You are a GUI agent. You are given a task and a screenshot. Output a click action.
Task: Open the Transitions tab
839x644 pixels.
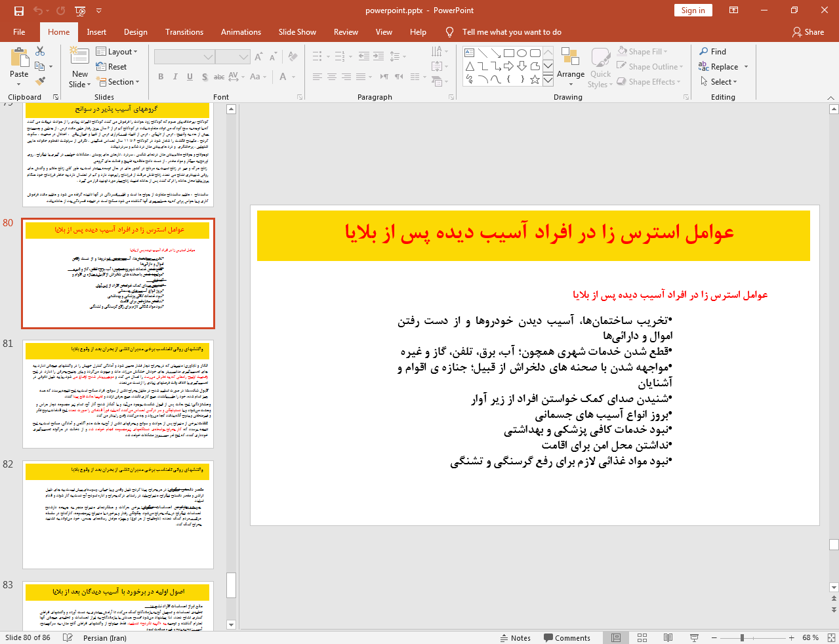[184, 32]
